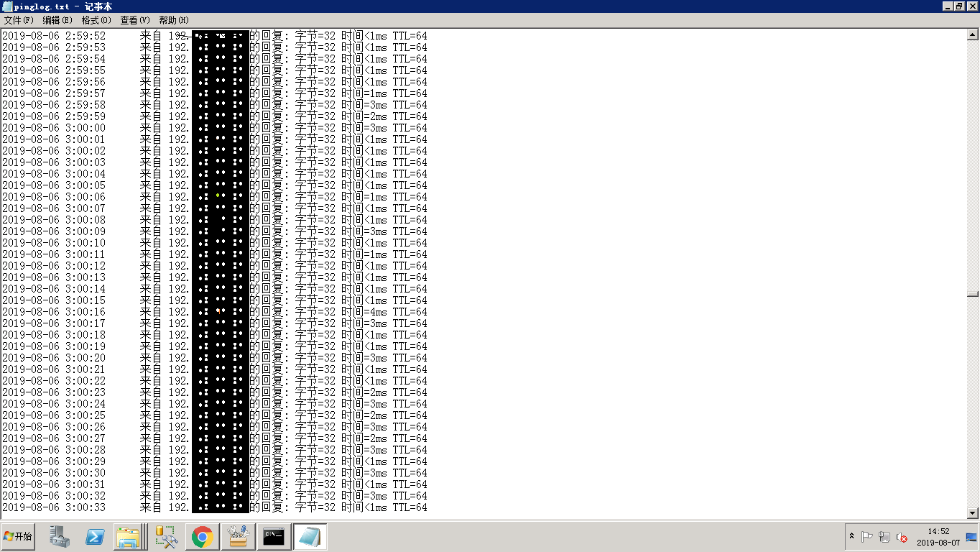Minimize the Notepad window

(x=948, y=6)
